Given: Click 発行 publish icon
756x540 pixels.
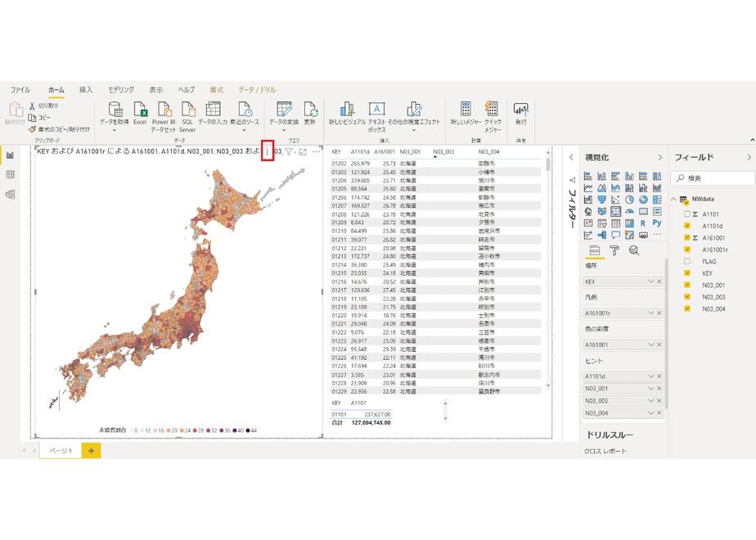Looking at the screenshot, I should (520, 113).
